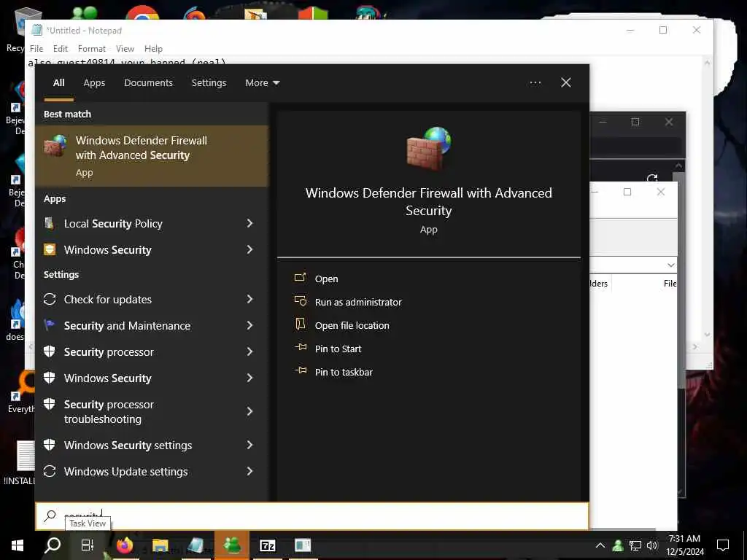Open Notepad from the taskbar
The height and width of the screenshot is (560, 747).
coord(196,545)
